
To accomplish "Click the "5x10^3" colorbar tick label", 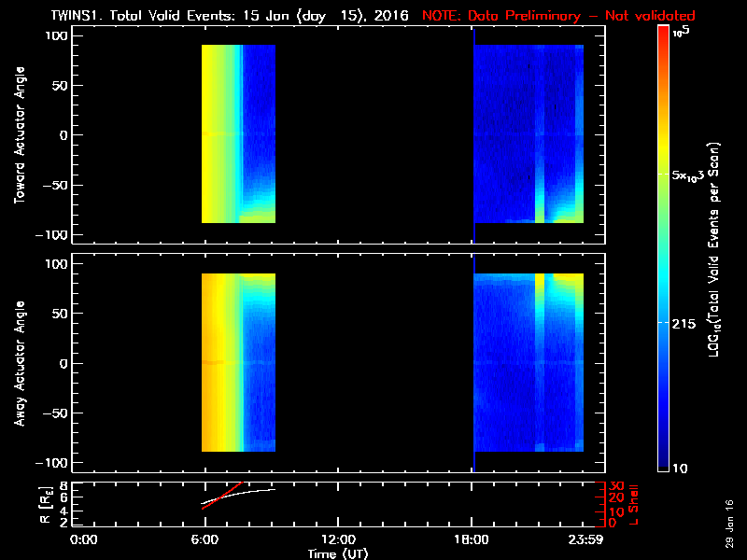I will 693,175.
